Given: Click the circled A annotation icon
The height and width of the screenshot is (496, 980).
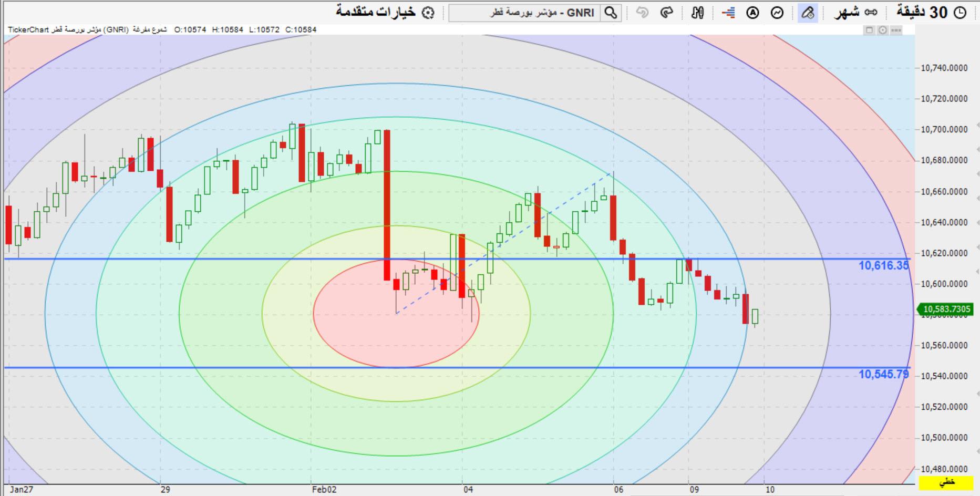Looking at the screenshot, I should 752,13.
